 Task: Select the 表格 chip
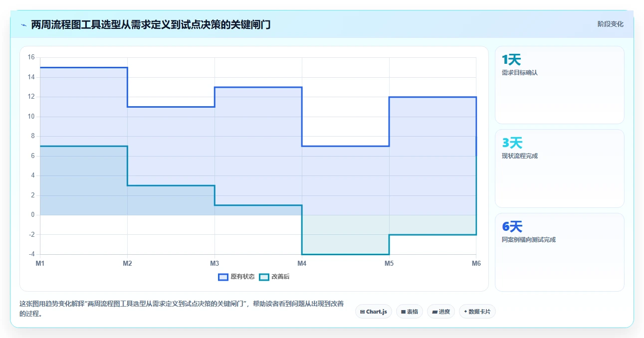pyautogui.click(x=410, y=312)
